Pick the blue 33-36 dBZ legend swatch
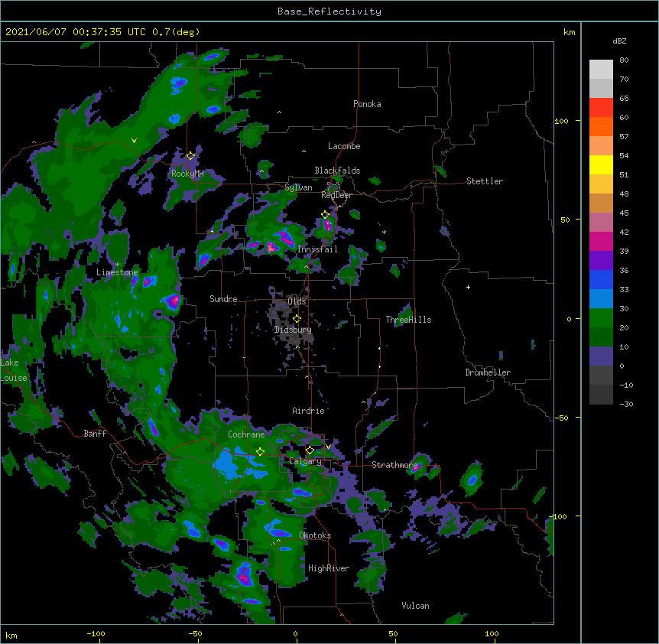Image resolution: width=659 pixels, height=644 pixels. pos(601,279)
